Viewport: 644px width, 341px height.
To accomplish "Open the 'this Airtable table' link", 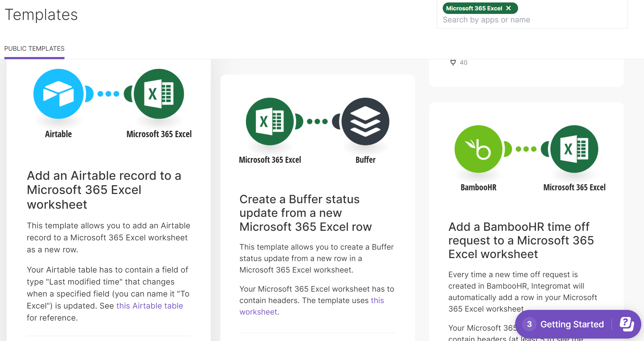I will click(149, 306).
